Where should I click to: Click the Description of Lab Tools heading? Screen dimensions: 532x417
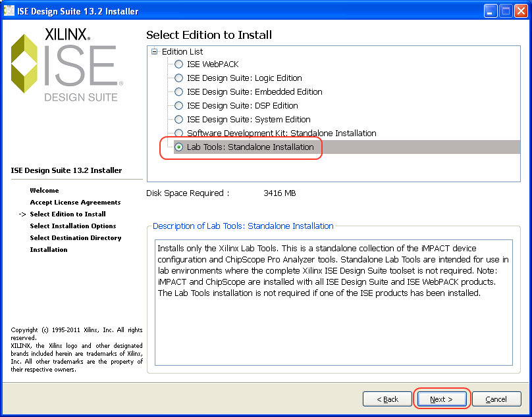[x=243, y=226]
